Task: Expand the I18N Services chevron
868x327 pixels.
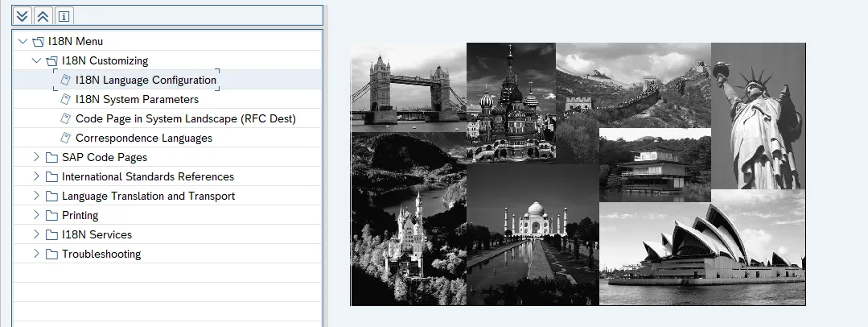Action: (x=36, y=234)
